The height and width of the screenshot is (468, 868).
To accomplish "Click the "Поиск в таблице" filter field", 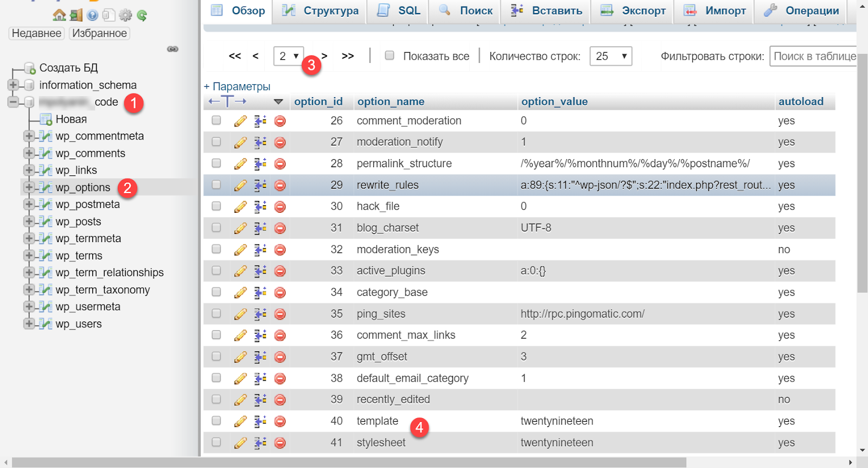I will tap(814, 56).
